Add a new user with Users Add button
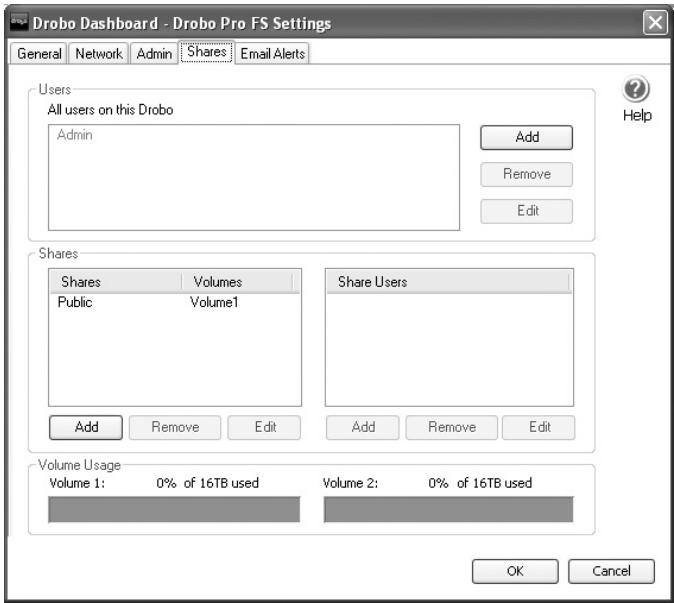This screenshot has height=603, width=674. [x=527, y=138]
